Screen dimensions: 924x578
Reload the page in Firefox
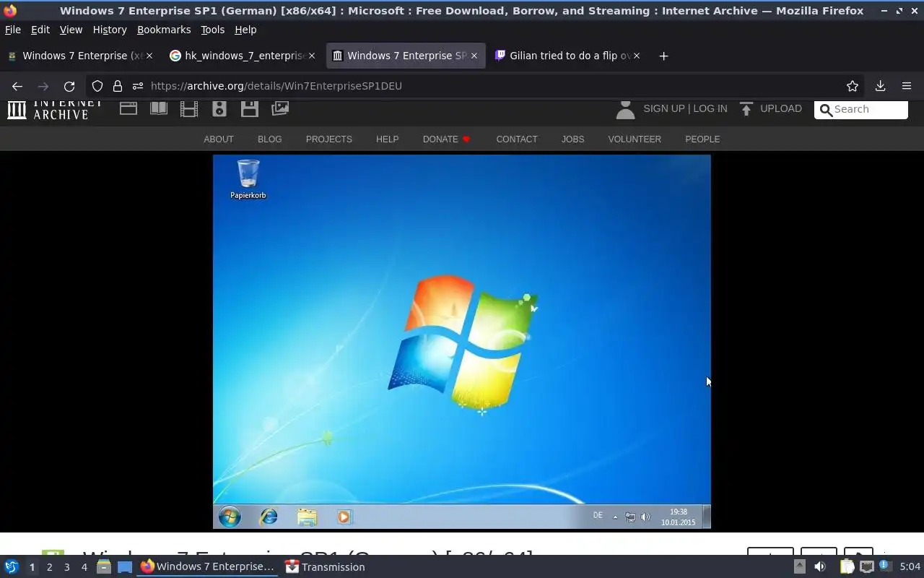point(69,86)
